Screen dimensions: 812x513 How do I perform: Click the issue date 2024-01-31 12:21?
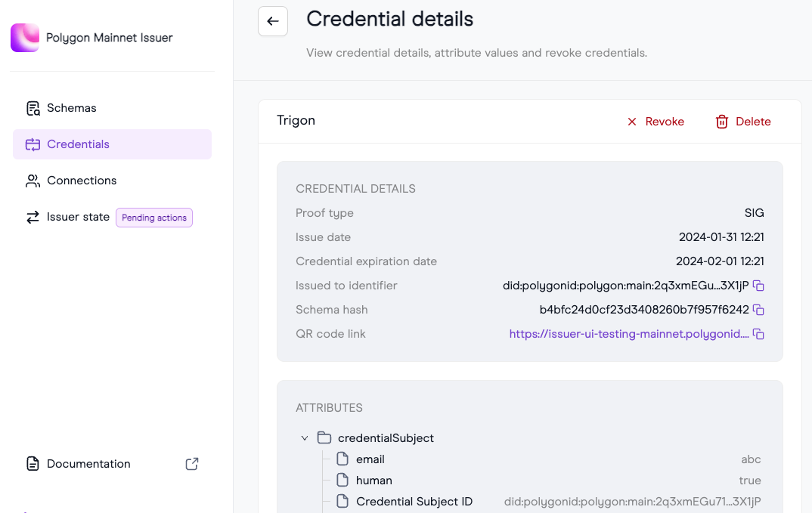click(x=721, y=237)
